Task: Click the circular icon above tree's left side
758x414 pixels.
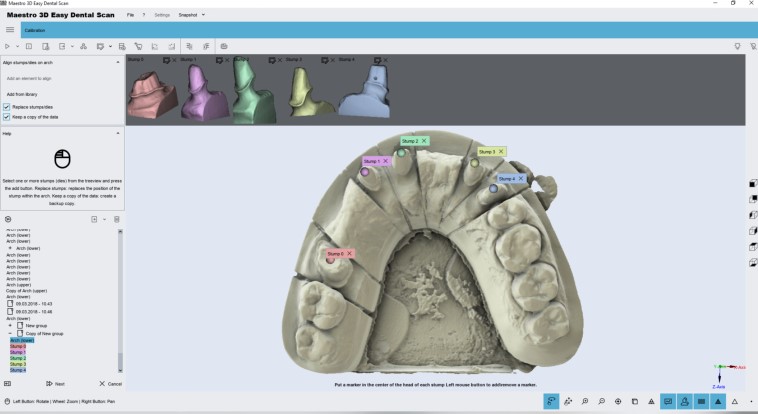Action: point(8,220)
